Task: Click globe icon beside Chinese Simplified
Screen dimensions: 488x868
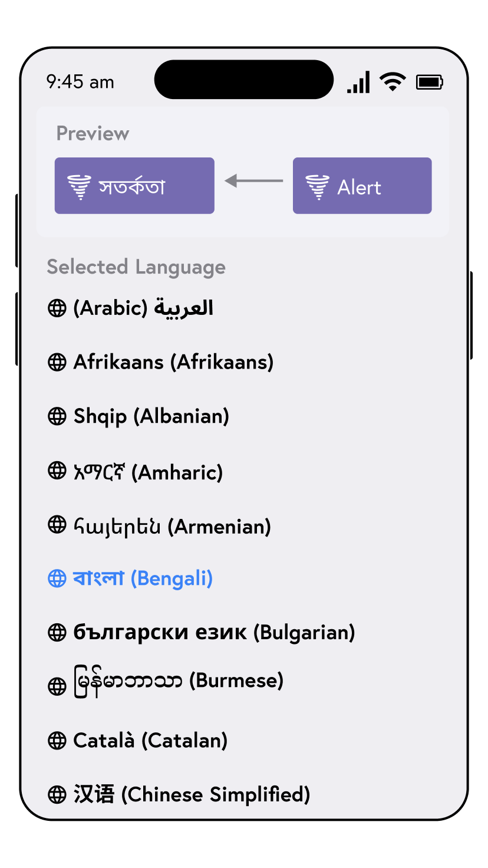Action: (x=57, y=795)
